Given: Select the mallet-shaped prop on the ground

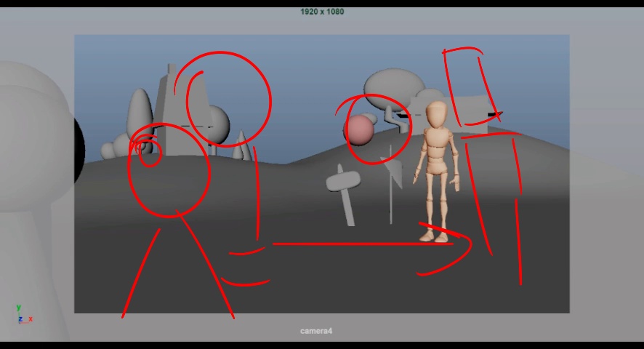Looking at the screenshot, I should tap(345, 193).
